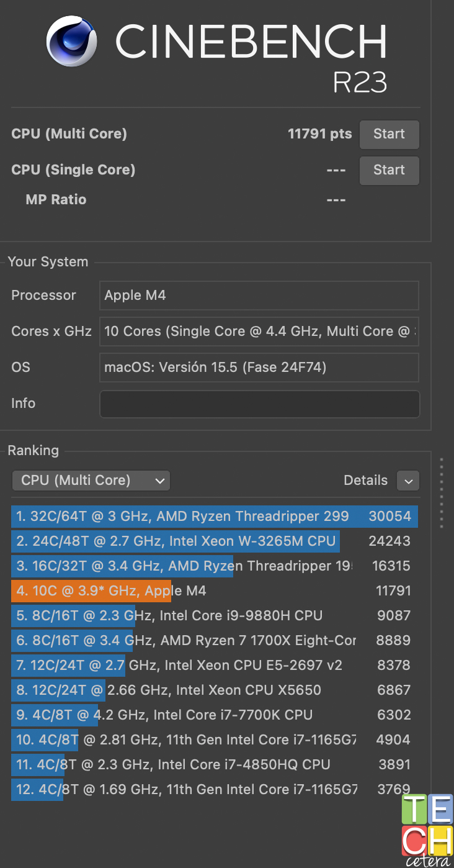Click the CPU (Multi Core) score label
This screenshot has width=454, height=868.
click(69, 134)
